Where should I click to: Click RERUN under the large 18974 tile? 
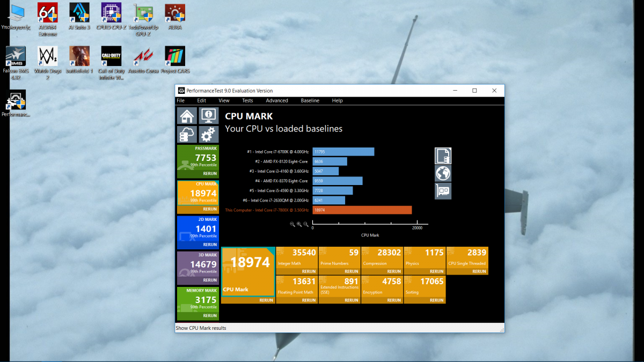(x=266, y=300)
